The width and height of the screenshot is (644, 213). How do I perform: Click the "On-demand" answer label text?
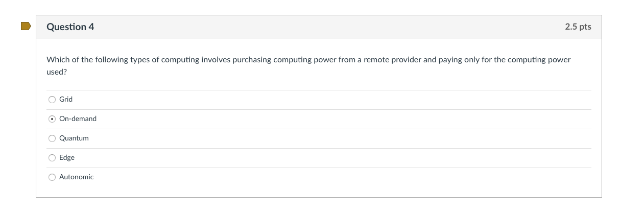(78, 119)
